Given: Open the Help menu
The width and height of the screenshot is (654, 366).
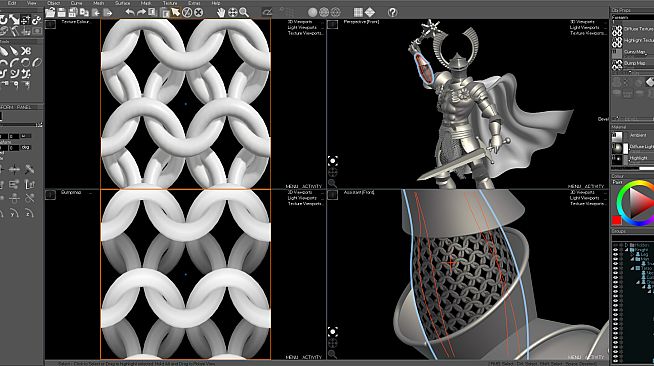Looking at the screenshot, I should tap(216, 3).
